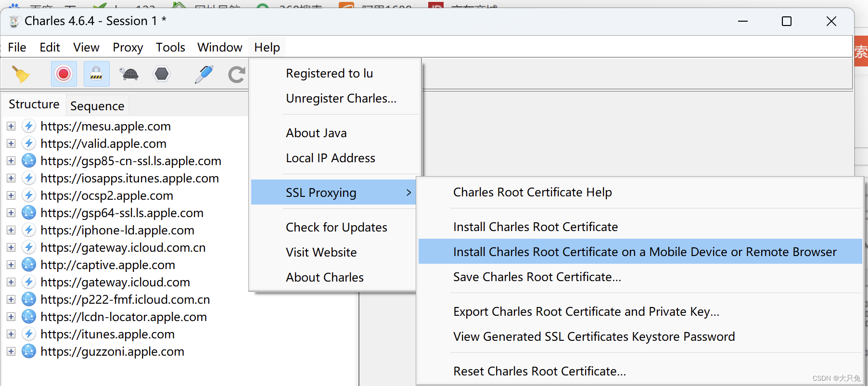Open the Window menu
Viewport: 868px width, 386px height.
coord(219,47)
